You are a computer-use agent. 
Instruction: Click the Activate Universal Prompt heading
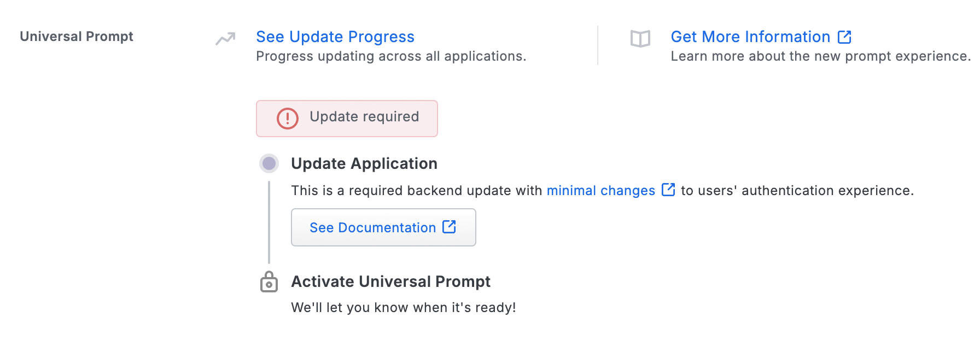390,281
